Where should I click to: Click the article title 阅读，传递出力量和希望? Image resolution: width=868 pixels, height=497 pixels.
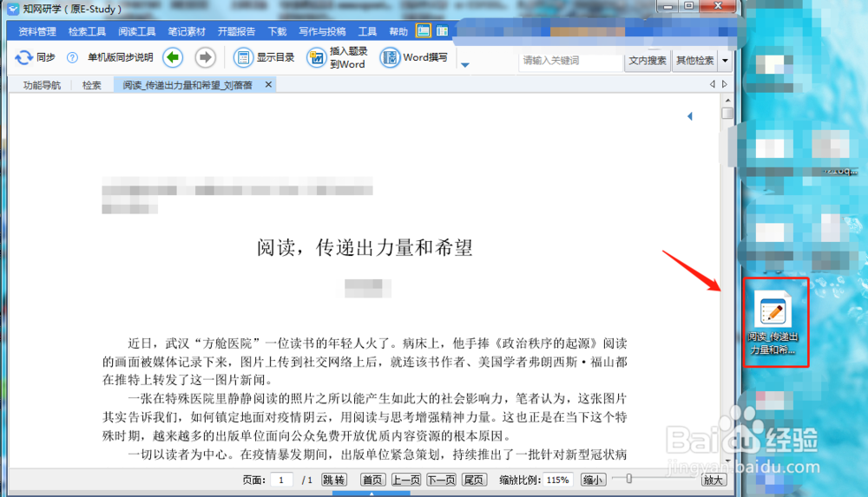tap(365, 248)
